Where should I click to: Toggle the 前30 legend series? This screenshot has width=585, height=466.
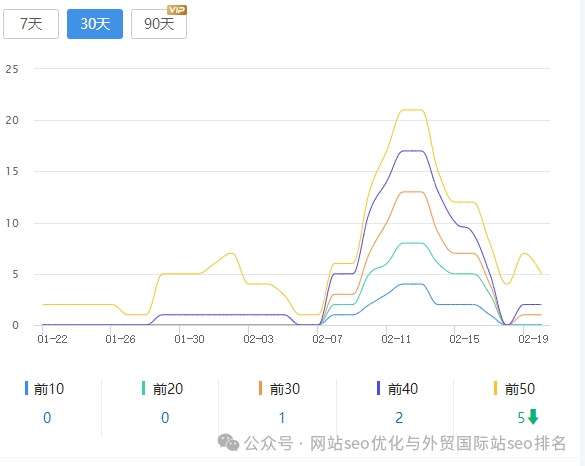279,389
